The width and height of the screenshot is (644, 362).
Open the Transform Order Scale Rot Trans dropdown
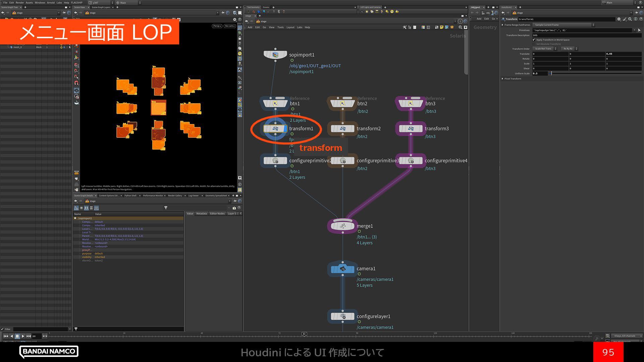(x=545, y=49)
